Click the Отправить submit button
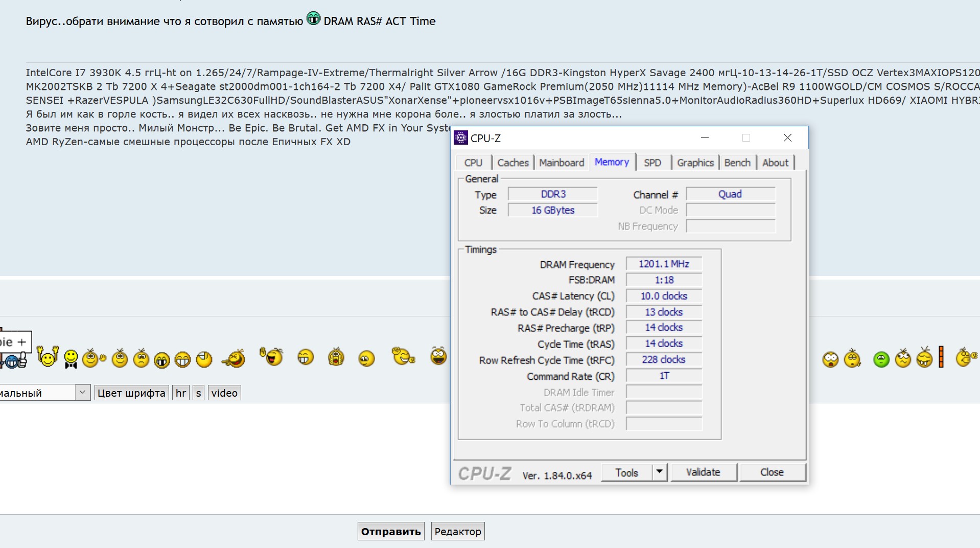 pos(391,531)
